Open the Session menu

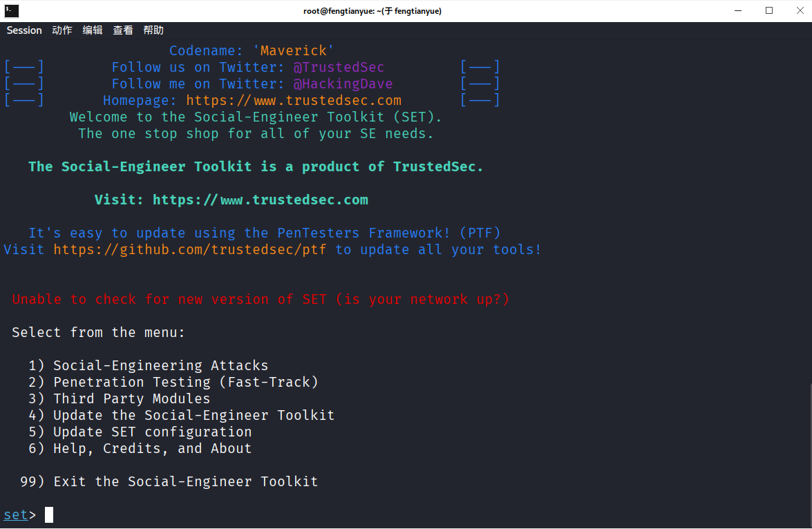23,30
